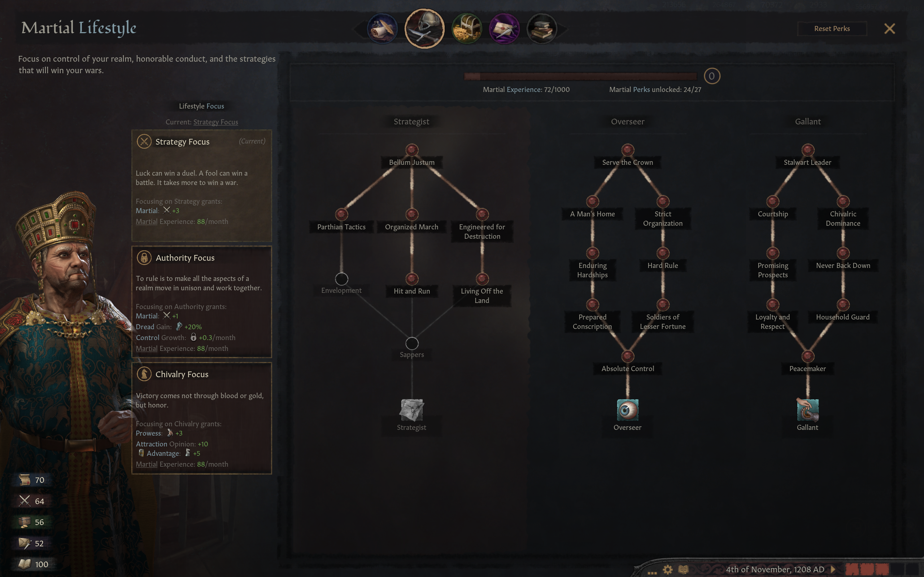Open the Learning lifestyle books icon

pyautogui.click(x=542, y=29)
